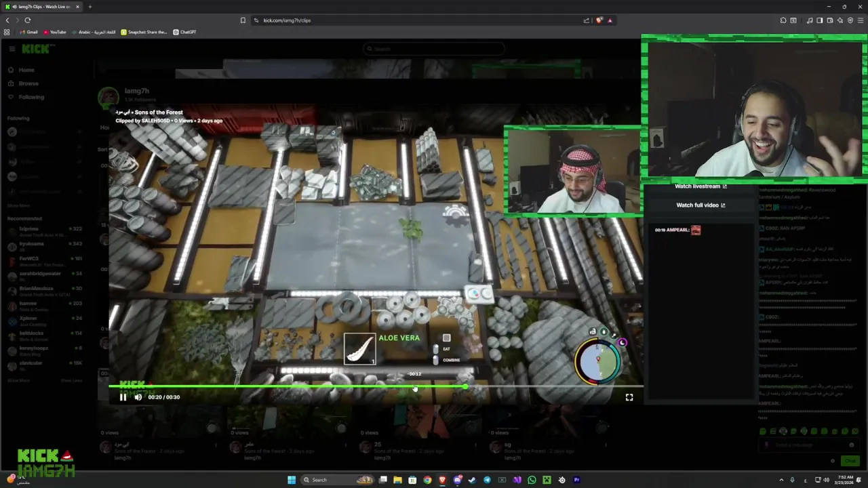Open the Brave Shields lion icon
The width and height of the screenshot is (868, 488).
pos(599,20)
